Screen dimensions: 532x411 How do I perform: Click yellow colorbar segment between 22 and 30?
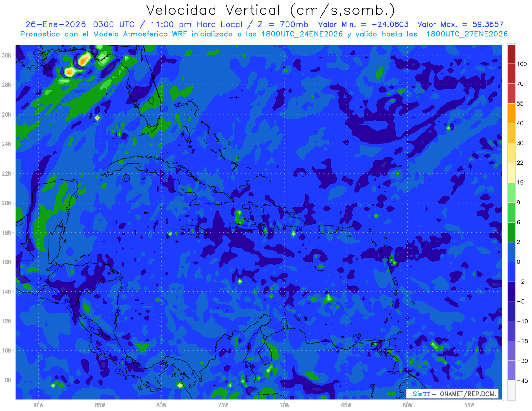coord(511,153)
